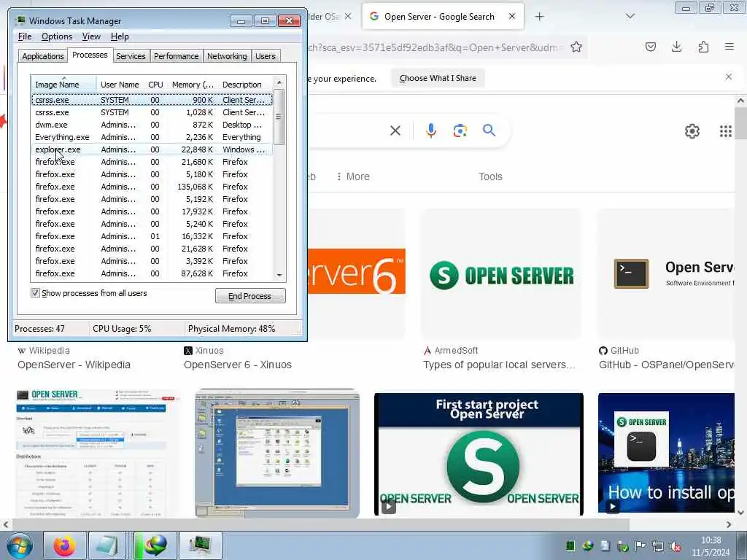Sort processes by Image Name column

point(64,85)
